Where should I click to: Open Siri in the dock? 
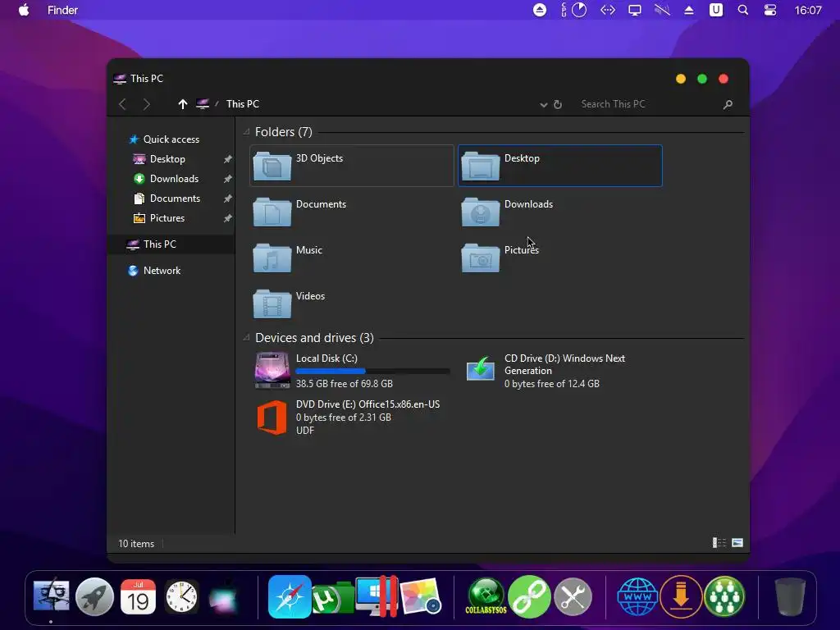224,597
